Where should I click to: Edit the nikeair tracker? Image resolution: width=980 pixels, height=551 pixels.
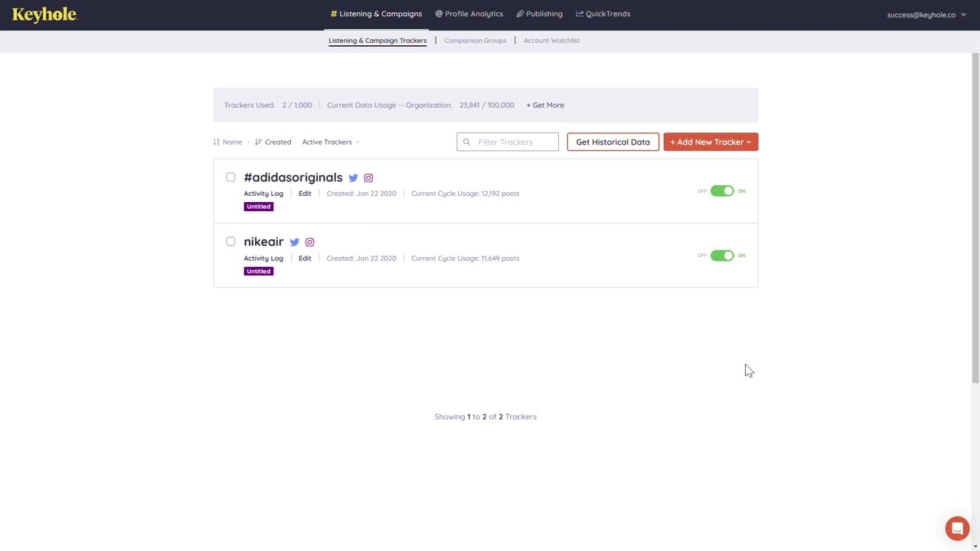(x=305, y=259)
